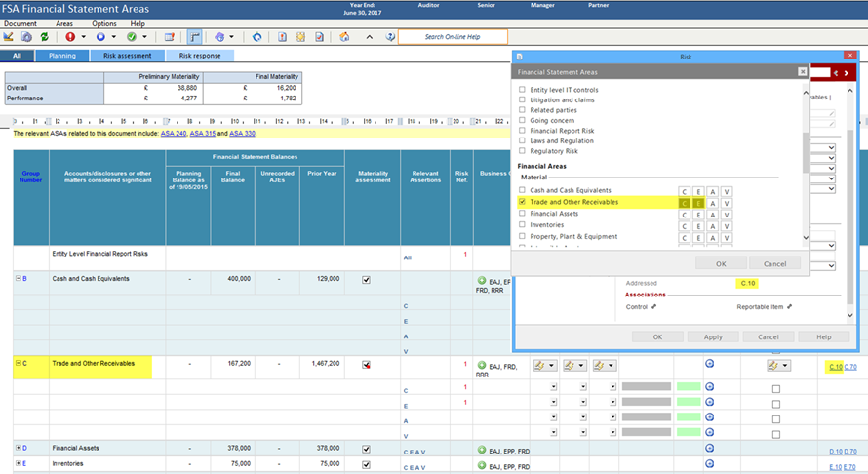Switch to the Risk response tab
This screenshot has width=868, height=474.
pyautogui.click(x=200, y=56)
